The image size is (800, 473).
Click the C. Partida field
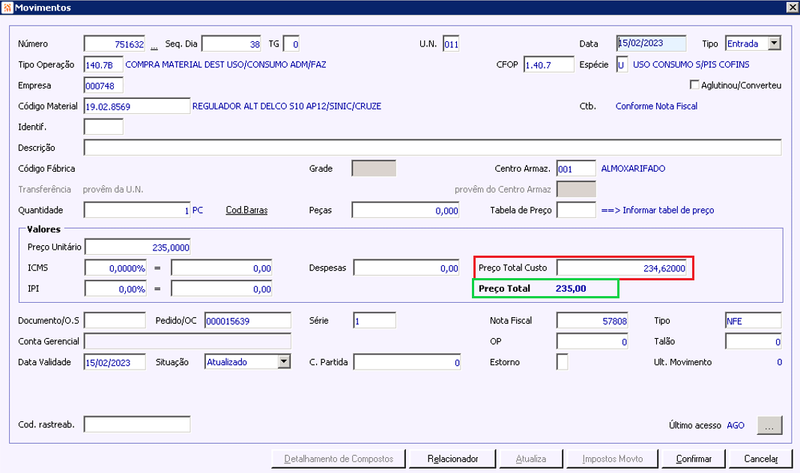tap(407, 362)
